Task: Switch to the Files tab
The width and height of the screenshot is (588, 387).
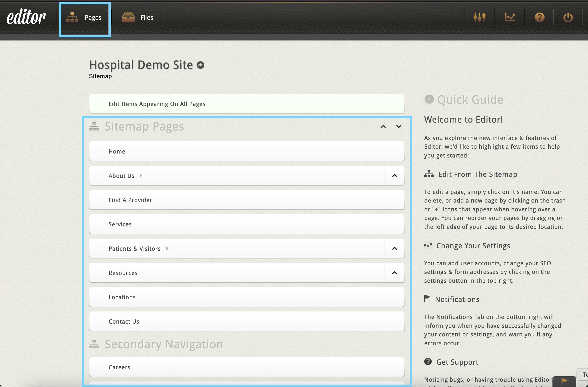Action: 138,17
